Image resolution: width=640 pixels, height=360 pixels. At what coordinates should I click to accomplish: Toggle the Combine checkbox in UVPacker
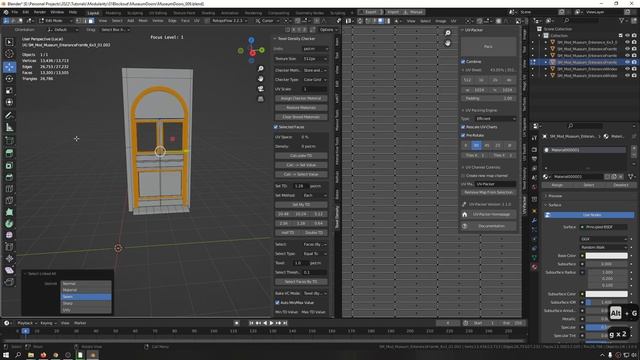(463, 62)
